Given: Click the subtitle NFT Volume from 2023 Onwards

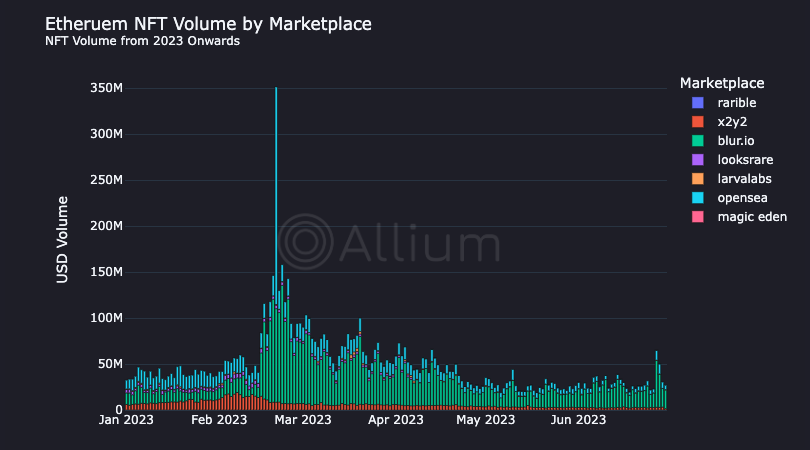Looking at the screenshot, I should (142, 42).
